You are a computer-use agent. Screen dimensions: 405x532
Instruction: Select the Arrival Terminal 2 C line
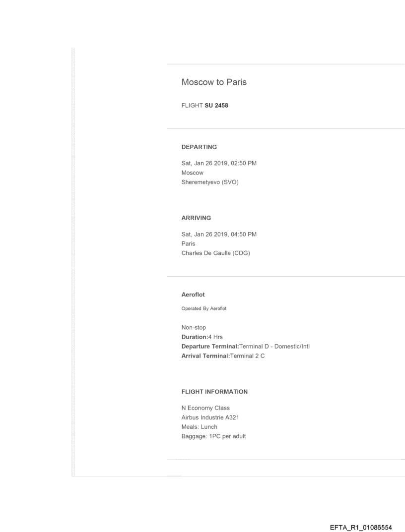pyautogui.click(x=223, y=355)
